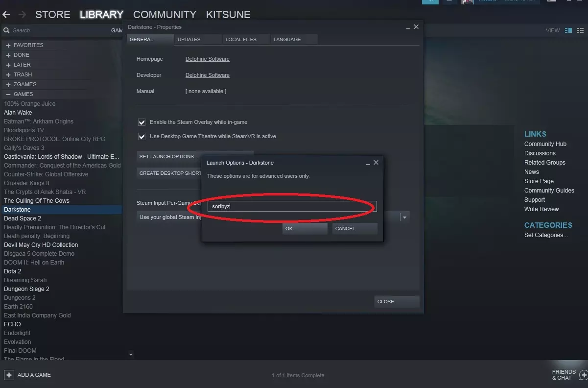This screenshot has height=388, width=588.
Task: Open the STORE section
Action: tap(53, 15)
